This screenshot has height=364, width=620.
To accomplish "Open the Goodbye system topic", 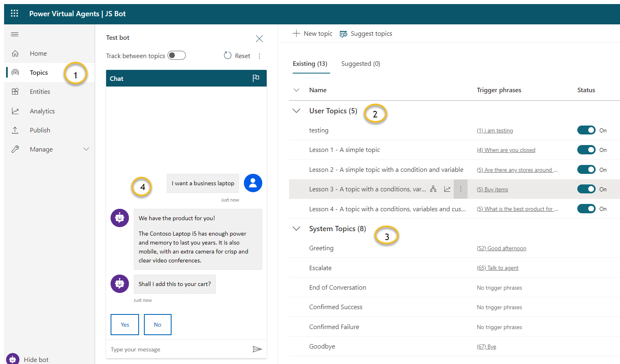I will pos(322,346).
